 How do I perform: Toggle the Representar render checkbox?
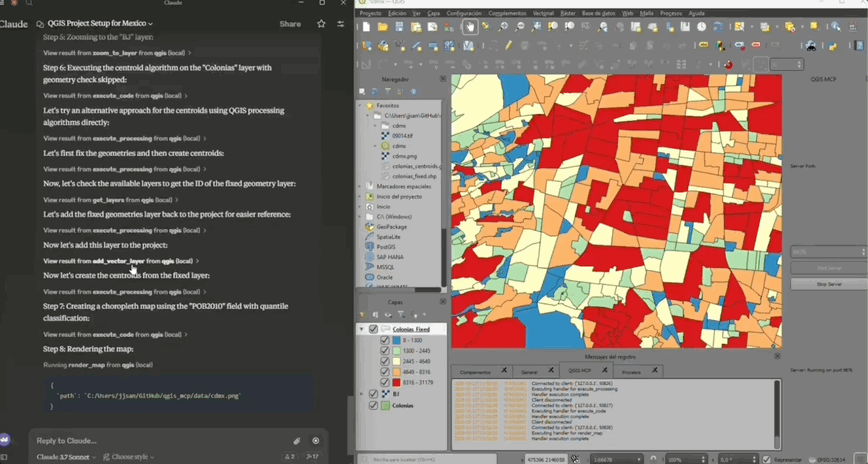[767, 459]
